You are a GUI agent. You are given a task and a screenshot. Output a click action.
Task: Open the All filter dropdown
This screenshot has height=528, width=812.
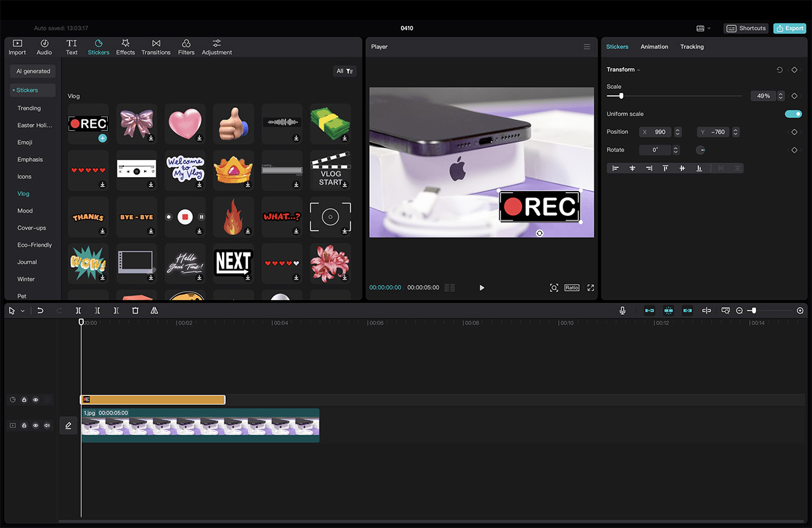click(344, 71)
